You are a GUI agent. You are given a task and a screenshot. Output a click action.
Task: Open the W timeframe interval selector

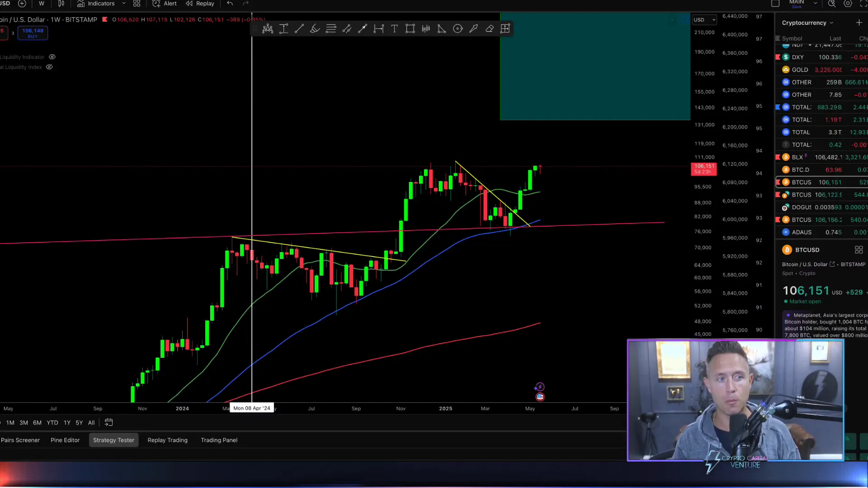point(42,4)
